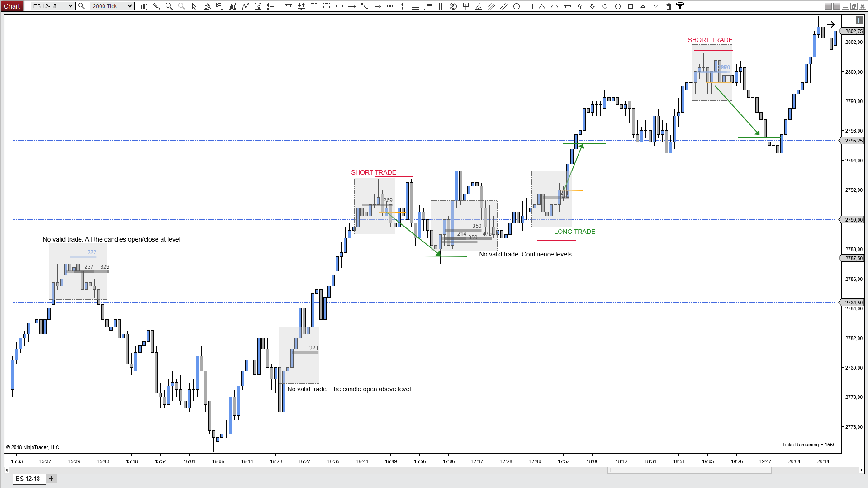This screenshot has width=868, height=488.
Task: Click the 'All the candles open/close at level' note
Action: click(111, 239)
